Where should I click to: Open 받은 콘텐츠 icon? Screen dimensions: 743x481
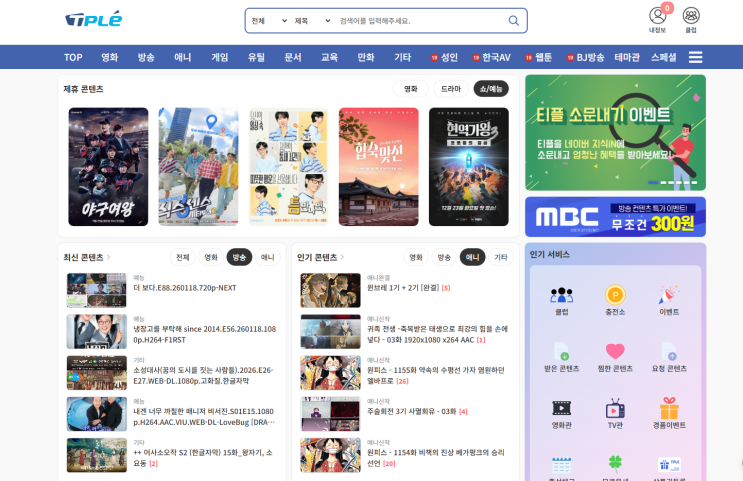(562, 352)
